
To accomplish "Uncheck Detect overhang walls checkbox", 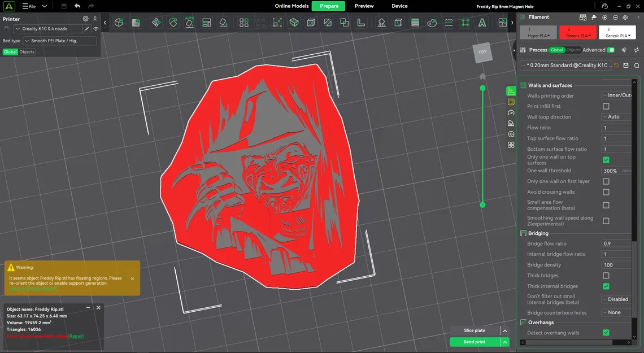I will 606,333.
